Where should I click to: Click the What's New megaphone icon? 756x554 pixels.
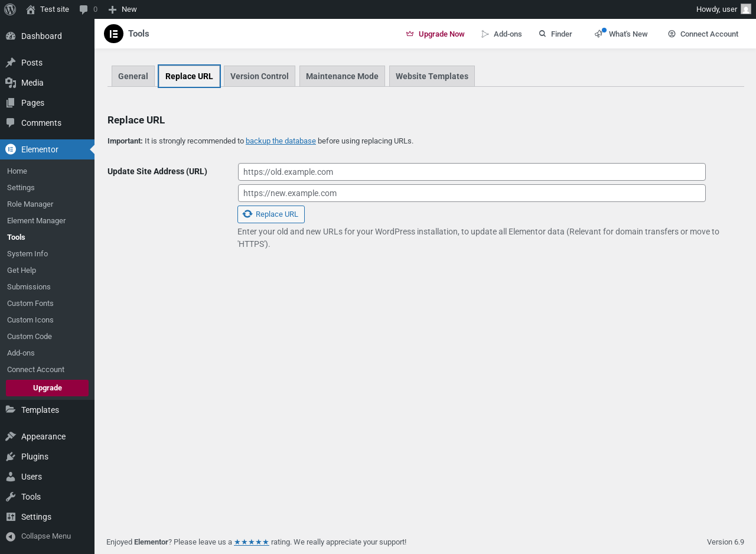tap(599, 34)
